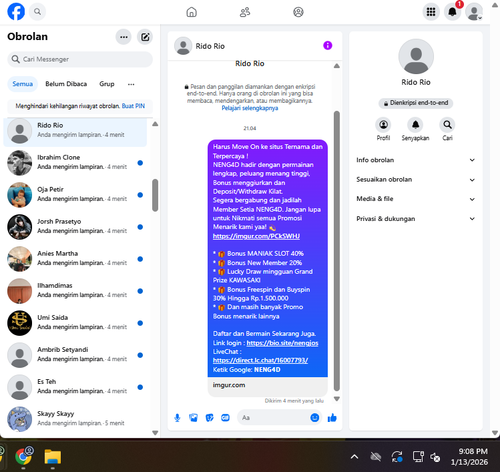Open Rido Rio chat in list
Screen dimensions: 500x472
tap(75, 132)
